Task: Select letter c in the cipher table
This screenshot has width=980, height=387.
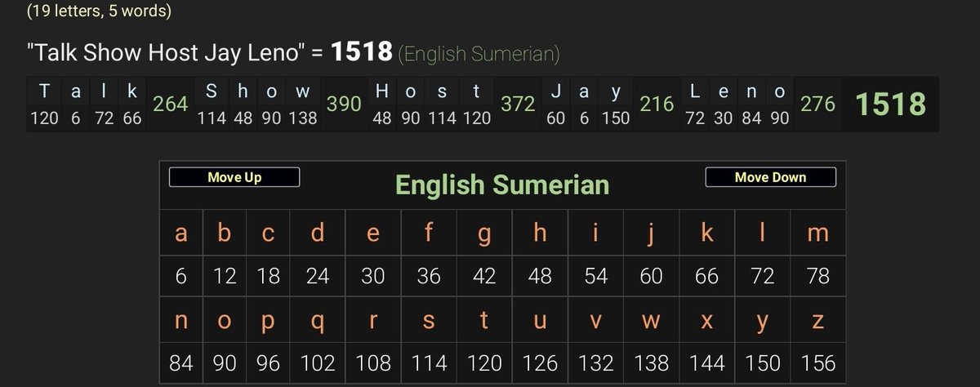Action: pyautogui.click(x=268, y=234)
